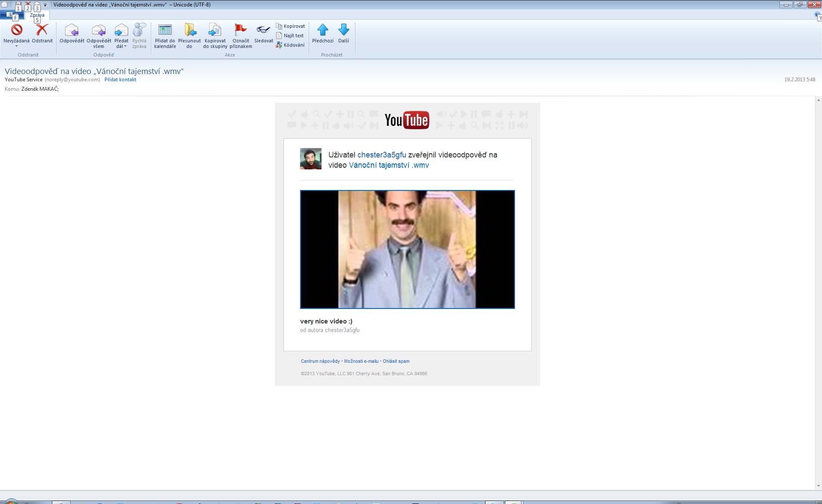Delete the message with Odstranit
Viewport: 822px width, 504px height.
click(42, 33)
